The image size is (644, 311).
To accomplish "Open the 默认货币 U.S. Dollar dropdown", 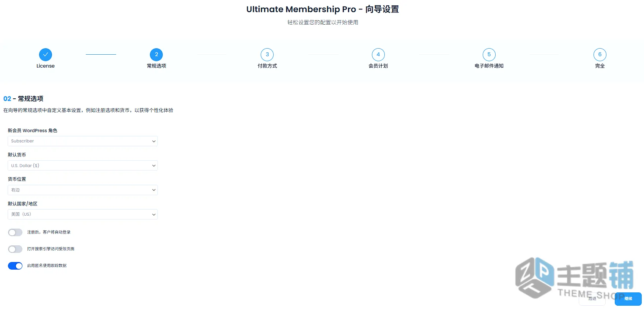I will pyautogui.click(x=83, y=166).
